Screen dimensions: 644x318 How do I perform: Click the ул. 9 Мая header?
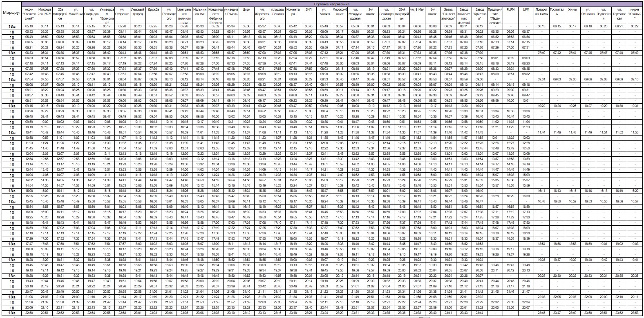(x=417, y=15)
